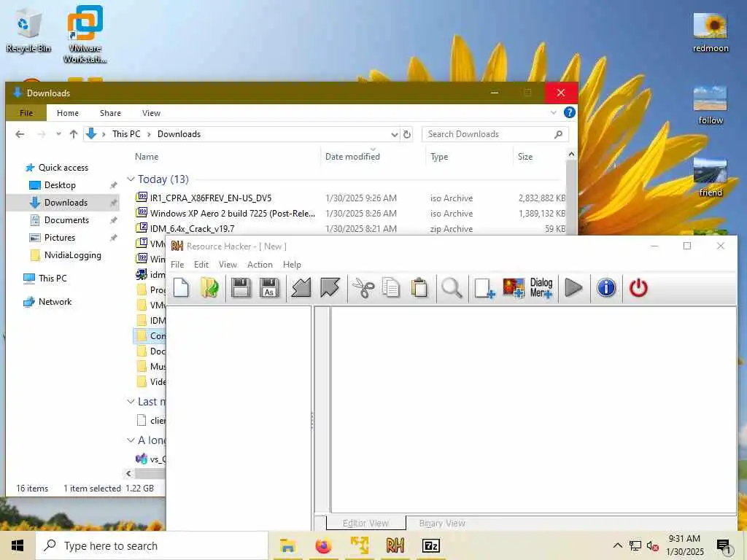Go back with Explorer's back arrow
The image size is (747, 560).
click(20, 134)
